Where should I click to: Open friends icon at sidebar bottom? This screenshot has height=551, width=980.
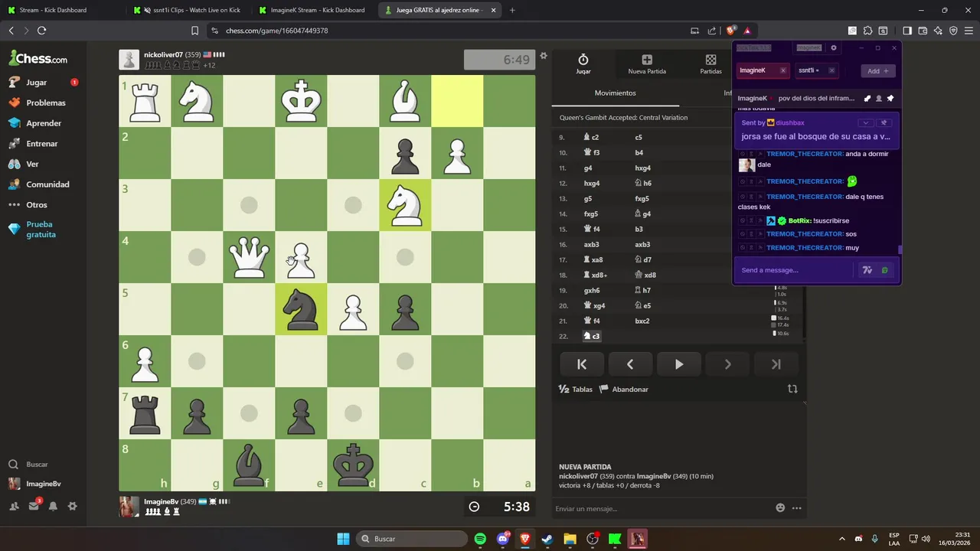pos(14,506)
